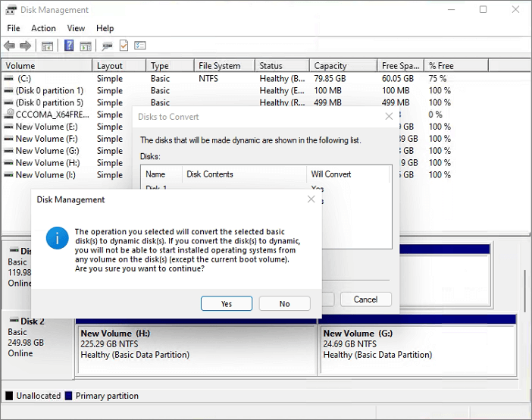Open Help via blue question mark icon
Image resolution: width=532 pixels, height=420 pixels.
tap(69, 46)
